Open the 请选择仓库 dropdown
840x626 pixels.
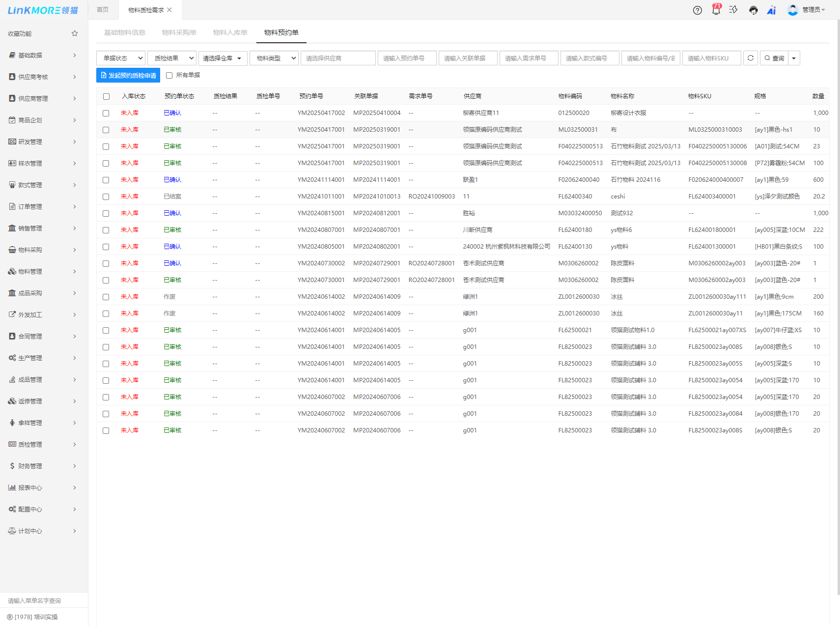pyautogui.click(x=222, y=58)
